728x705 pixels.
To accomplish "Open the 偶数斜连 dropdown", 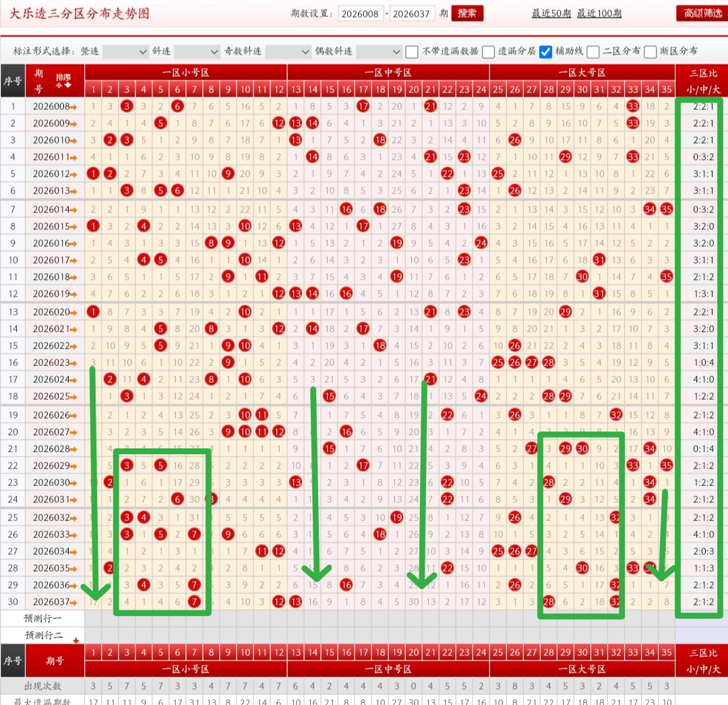I will [x=378, y=51].
